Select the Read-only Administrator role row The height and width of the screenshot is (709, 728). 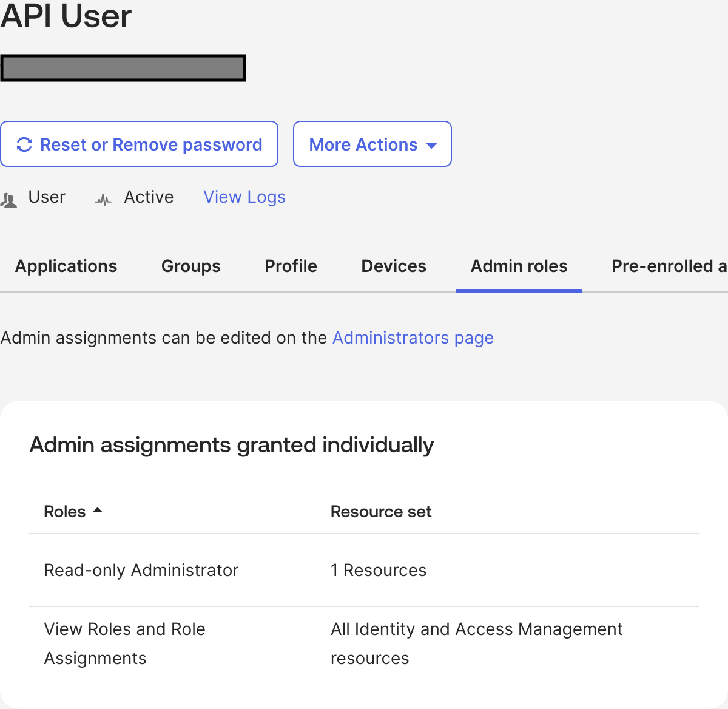click(x=141, y=570)
